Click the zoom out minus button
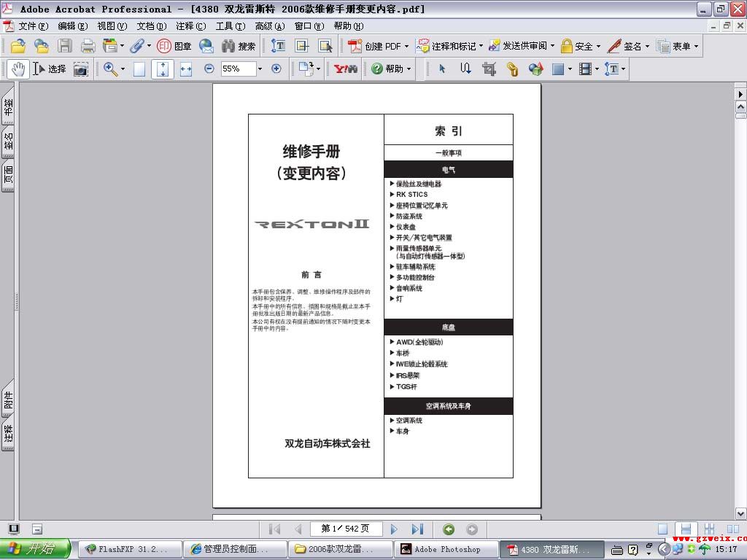The width and height of the screenshot is (747, 560). (209, 69)
